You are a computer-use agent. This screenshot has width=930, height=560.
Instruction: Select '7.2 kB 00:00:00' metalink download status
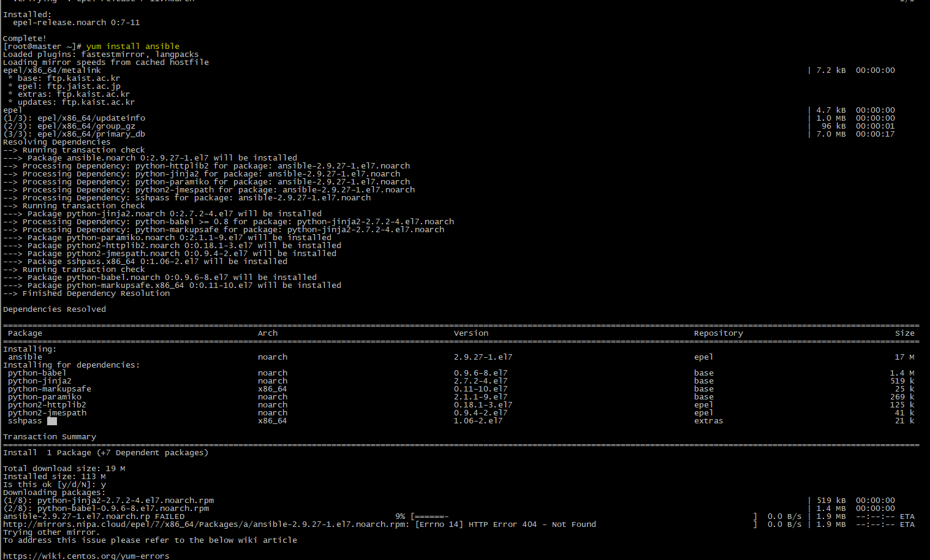click(x=856, y=70)
